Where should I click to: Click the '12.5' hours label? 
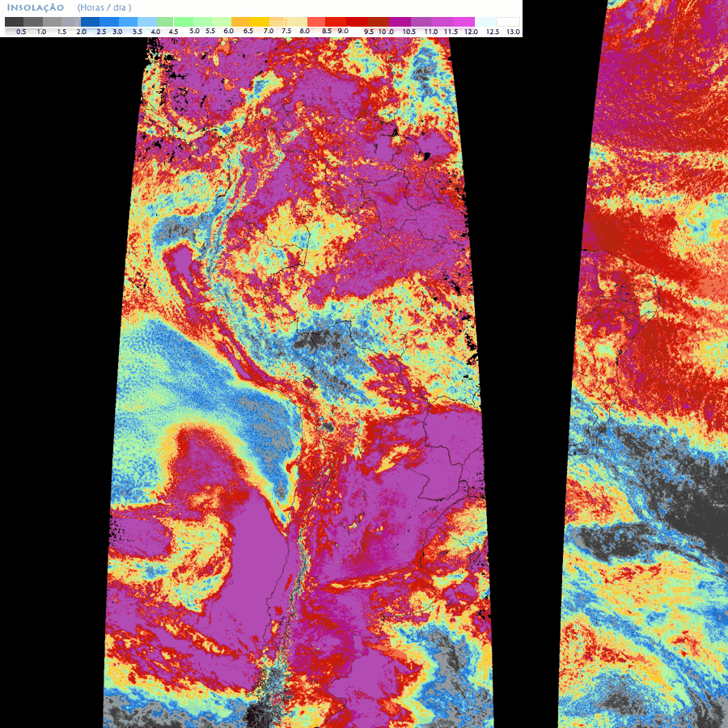coord(493,32)
